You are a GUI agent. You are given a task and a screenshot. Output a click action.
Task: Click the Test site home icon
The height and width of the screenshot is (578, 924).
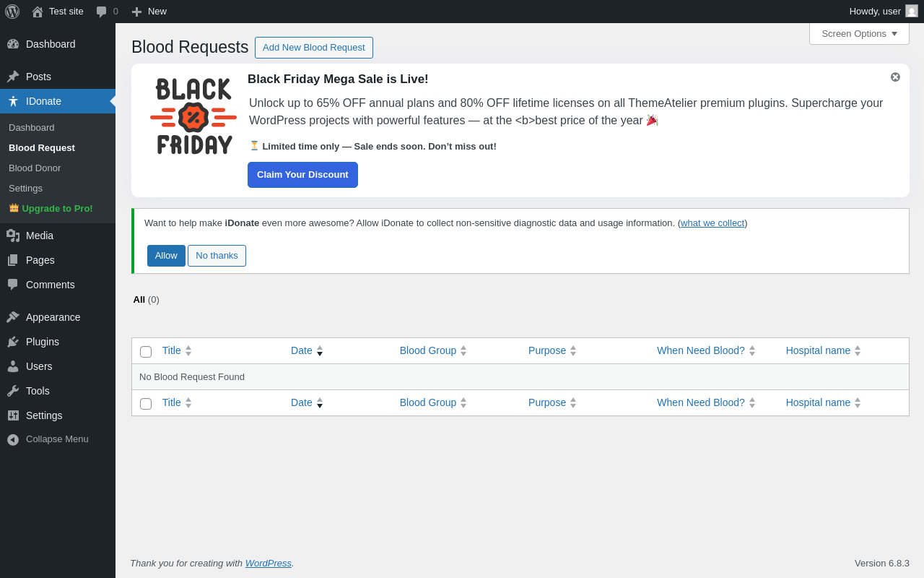pos(38,12)
